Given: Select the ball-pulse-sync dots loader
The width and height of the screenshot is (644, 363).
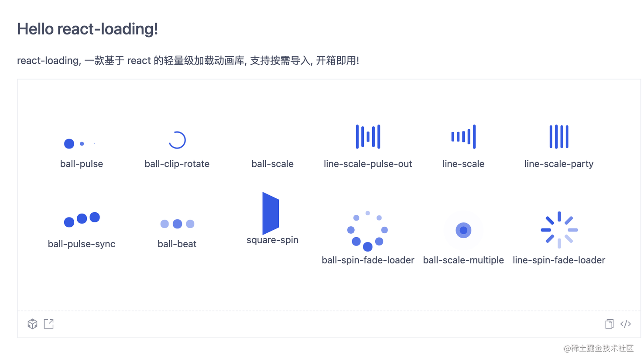Looking at the screenshot, I should click(x=82, y=221).
